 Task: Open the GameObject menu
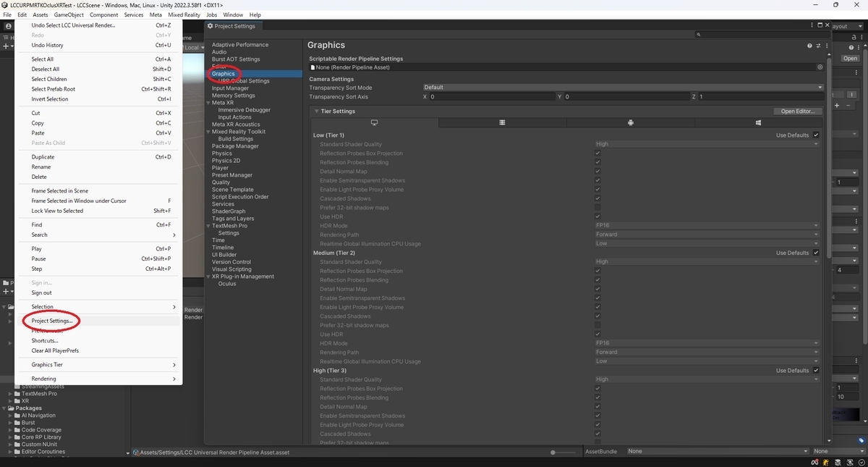(x=69, y=14)
